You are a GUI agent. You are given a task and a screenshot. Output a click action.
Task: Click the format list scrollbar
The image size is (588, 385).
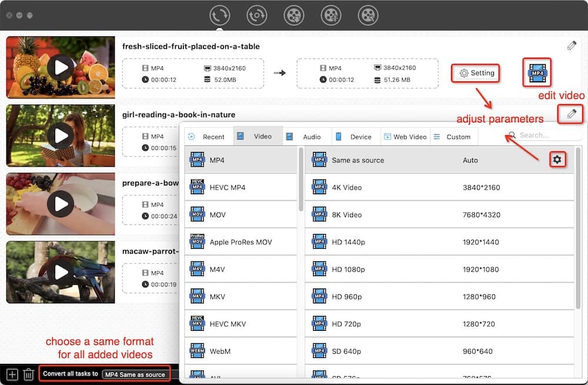click(301, 182)
